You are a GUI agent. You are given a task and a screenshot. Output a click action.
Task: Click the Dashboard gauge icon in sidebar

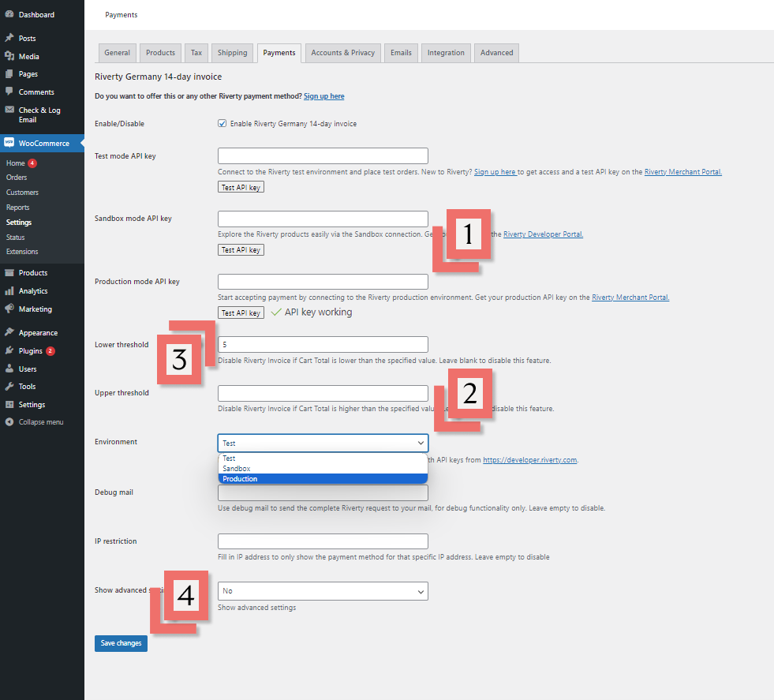coord(9,14)
